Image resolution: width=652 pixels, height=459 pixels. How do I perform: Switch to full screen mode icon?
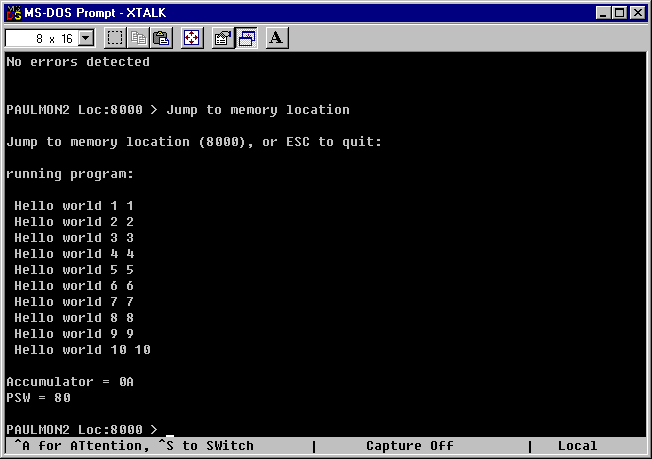pos(192,38)
